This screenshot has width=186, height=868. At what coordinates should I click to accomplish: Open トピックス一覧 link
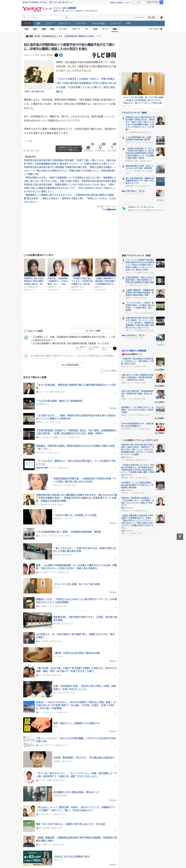point(155,29)
